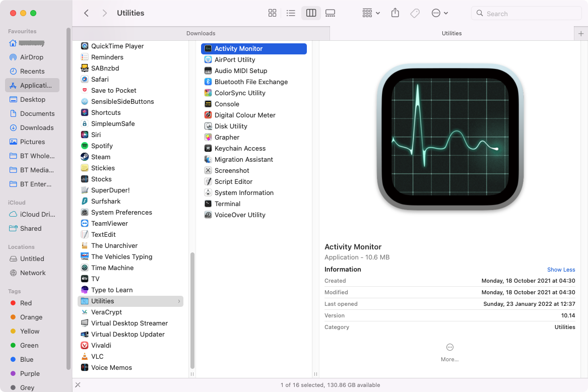Select Vivaldi in the applications list
Screen dimensions: 588x392
(130, 346)
